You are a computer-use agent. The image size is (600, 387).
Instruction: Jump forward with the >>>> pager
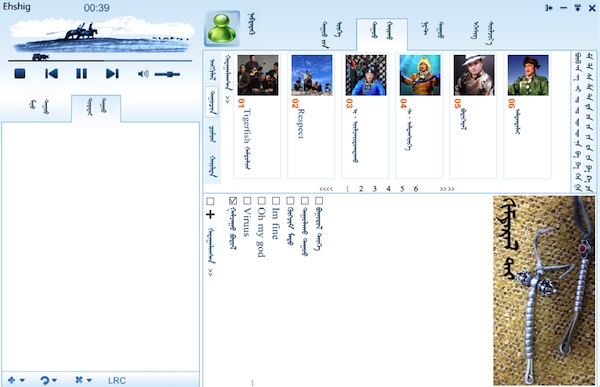point(447,189)
